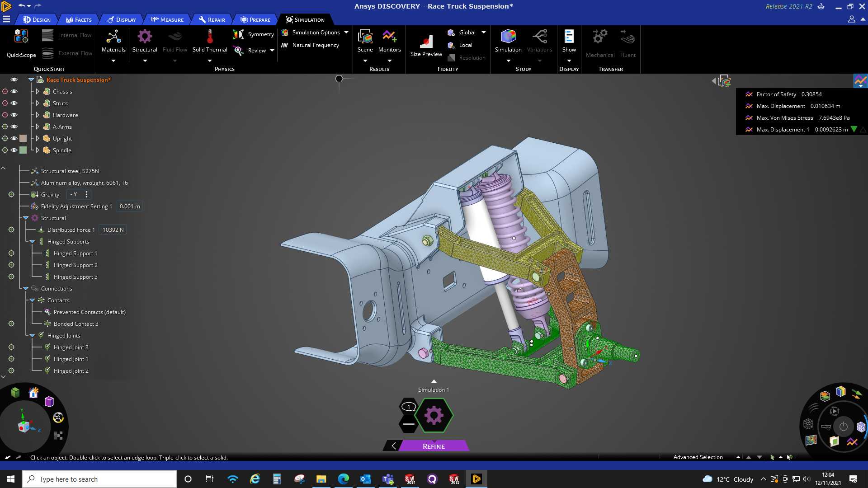Click the Show display tool

pyautogui.click(x=569, y=42)
